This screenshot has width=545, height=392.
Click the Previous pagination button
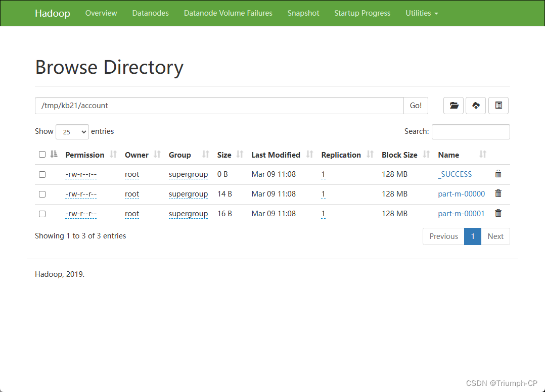point(443,236)
